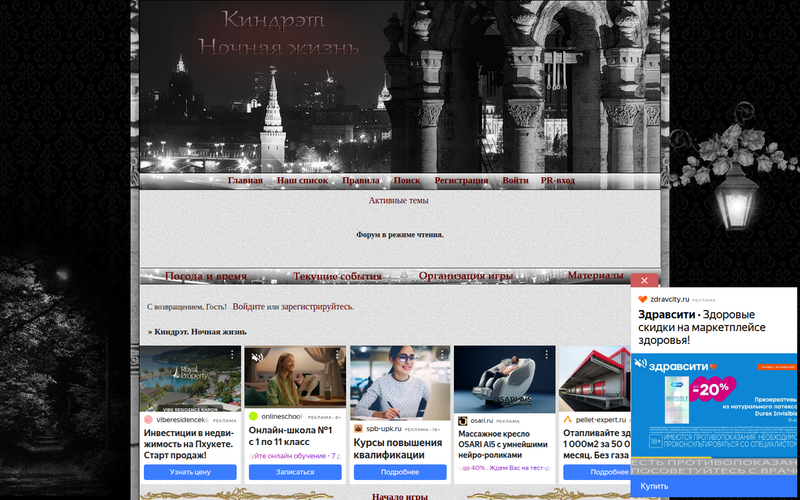Screen dimensions: 800x500
Task: Click the onlineschool green circle icon
Action: pos(253,416)
